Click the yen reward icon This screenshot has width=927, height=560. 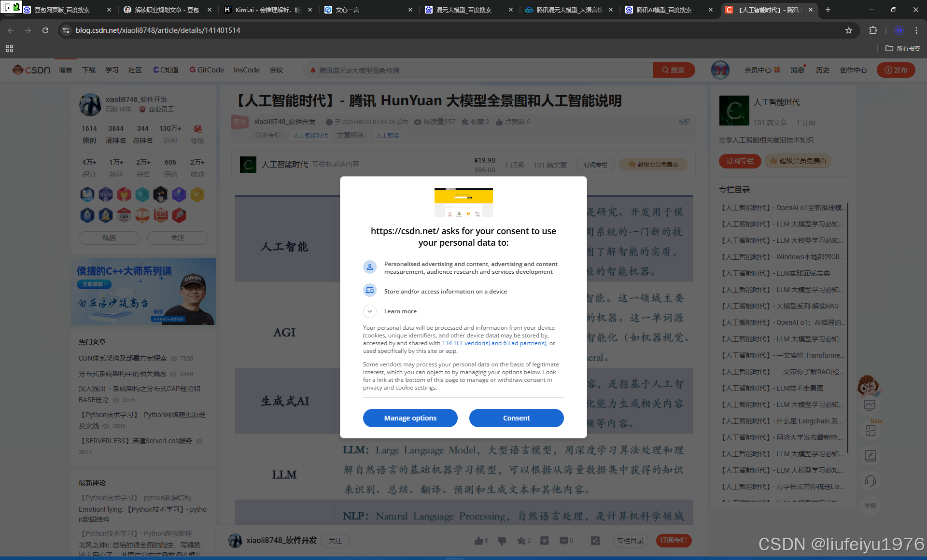pyautogui.click(x=545, y=541)
